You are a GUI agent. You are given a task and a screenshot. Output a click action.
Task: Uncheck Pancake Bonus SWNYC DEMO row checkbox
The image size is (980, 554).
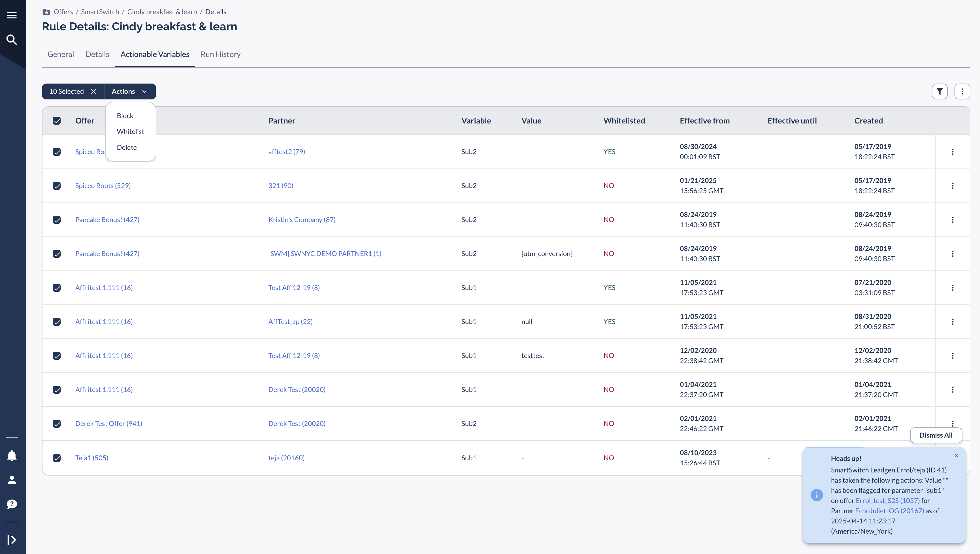coord(57,254)
